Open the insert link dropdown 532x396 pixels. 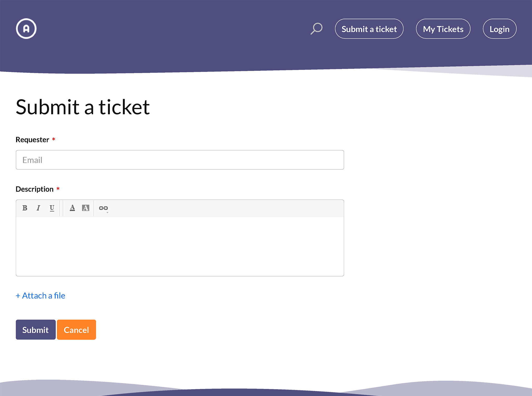point(103,208)
